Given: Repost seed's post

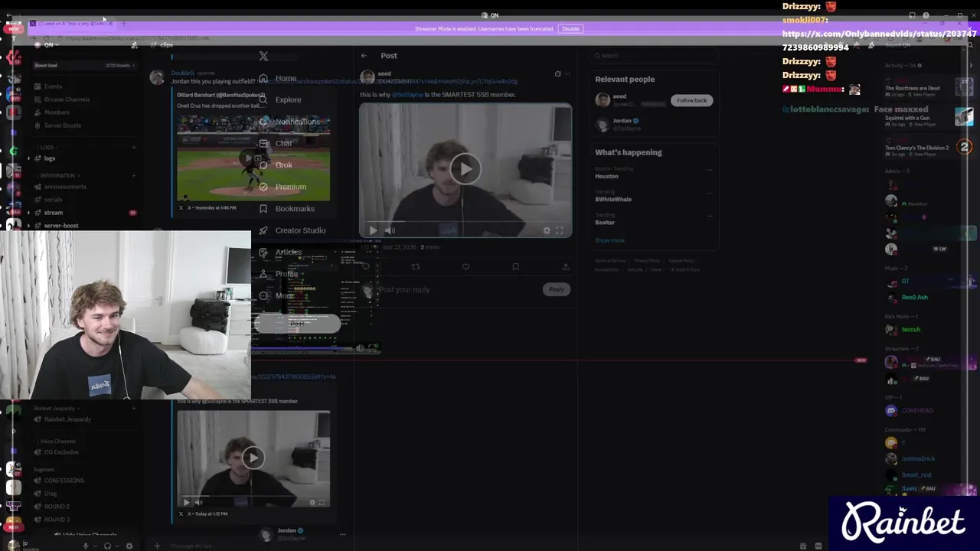Looking at the screenshot, I should [416, 266].
